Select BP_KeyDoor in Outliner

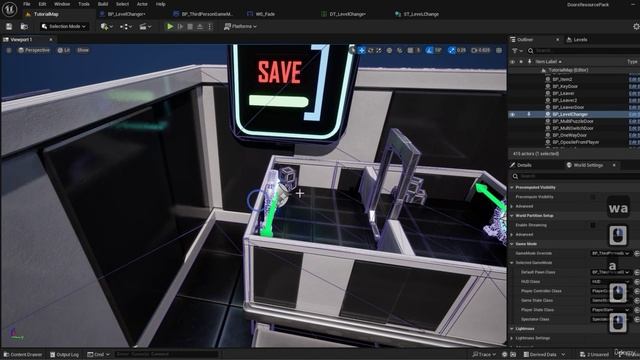pos(565,86)
